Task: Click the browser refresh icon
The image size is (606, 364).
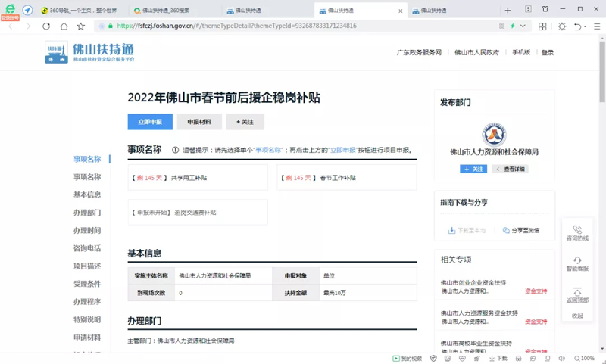Action: (46, 26)
